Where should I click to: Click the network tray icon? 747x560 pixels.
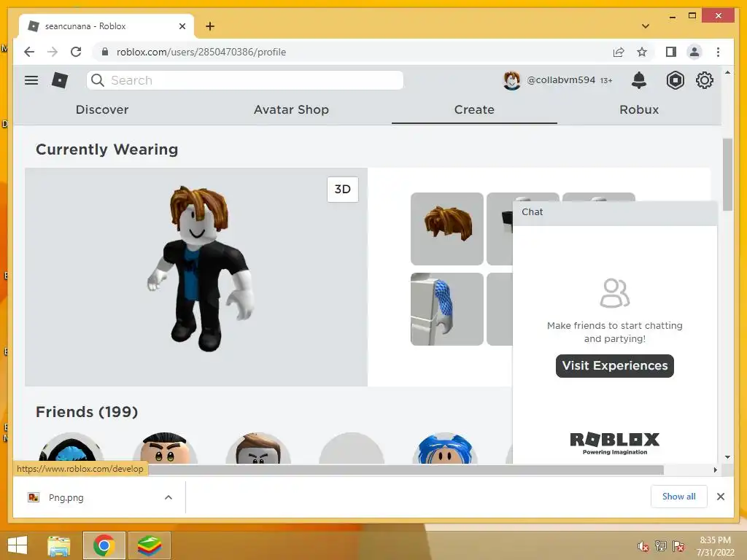click(661, 546)
